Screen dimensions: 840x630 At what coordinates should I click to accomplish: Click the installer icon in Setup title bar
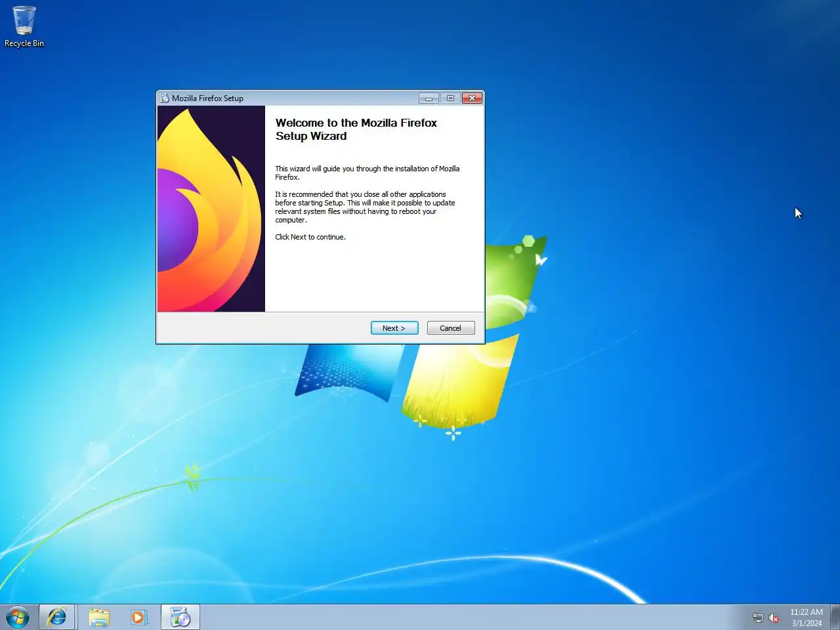click(164, 98)
